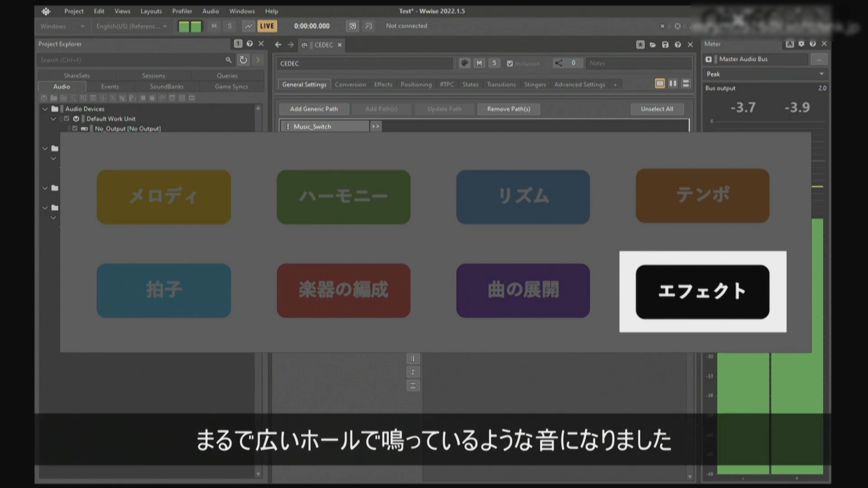Go forward with the right arrow button
This screenshot has height=488, width=868.
coord(291,45)
